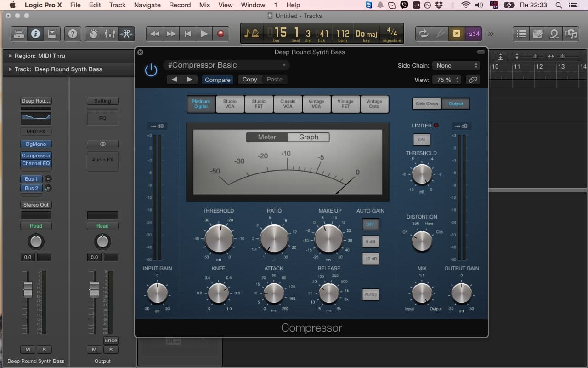Open the Library panel icon

point(19,34)
